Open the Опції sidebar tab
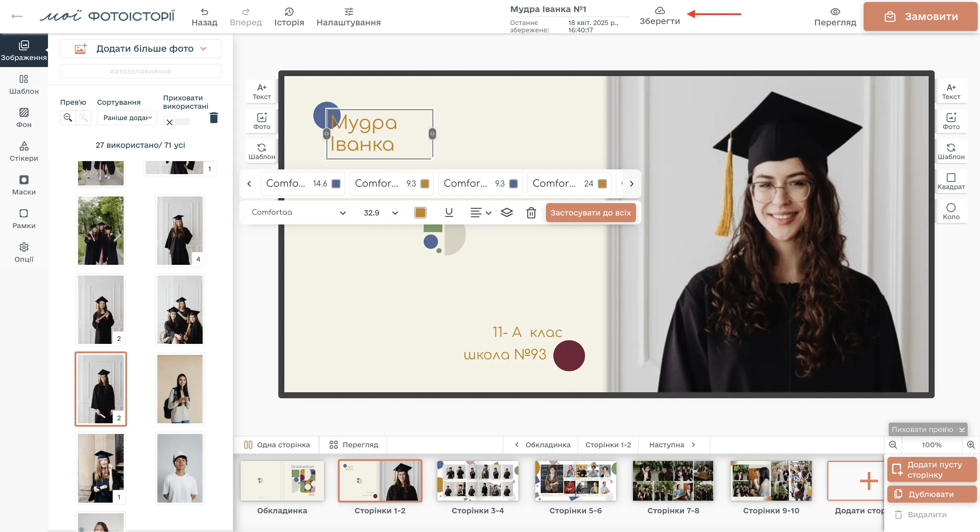 point(24,253)
